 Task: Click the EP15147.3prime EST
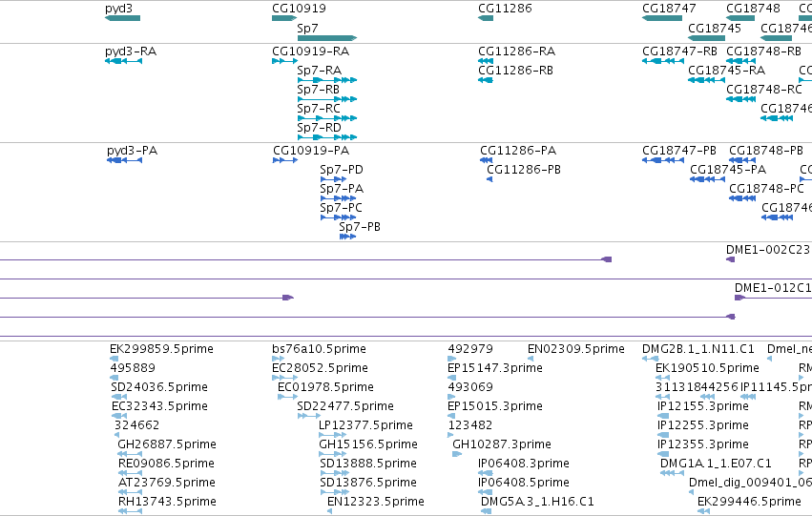(x=451, y=378)
